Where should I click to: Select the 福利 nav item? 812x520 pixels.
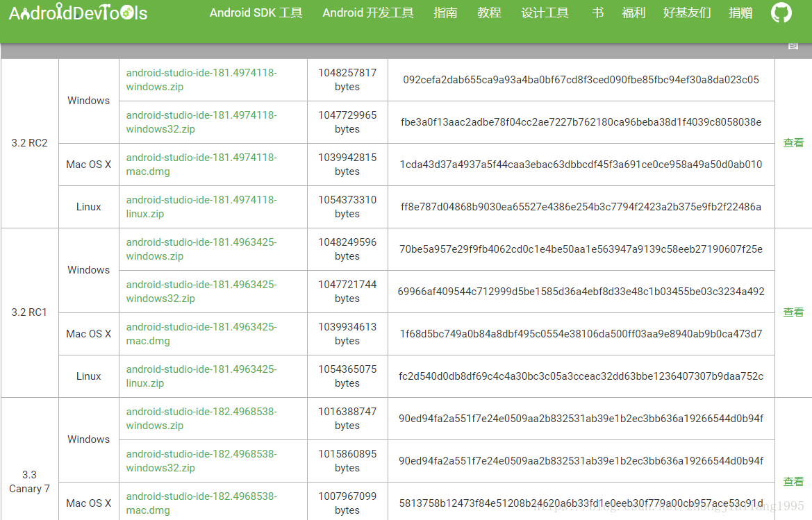[x=633, y=13]
